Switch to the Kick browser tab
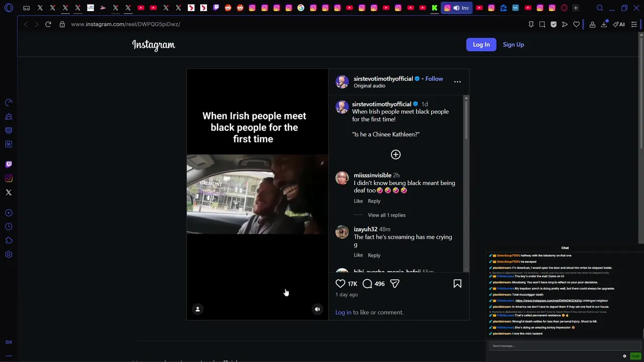Screen dimensions: 644x362 (x=435, y=8)
